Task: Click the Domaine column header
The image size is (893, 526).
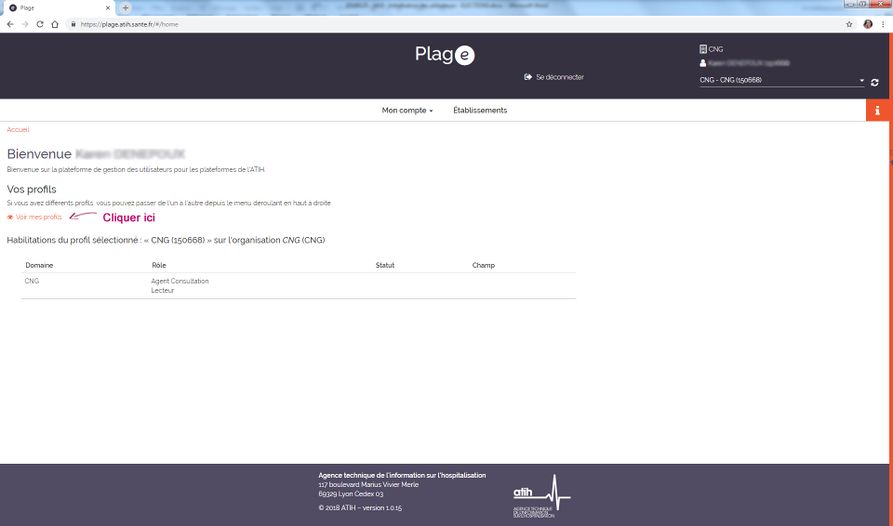Action: [x=39, y=265]
